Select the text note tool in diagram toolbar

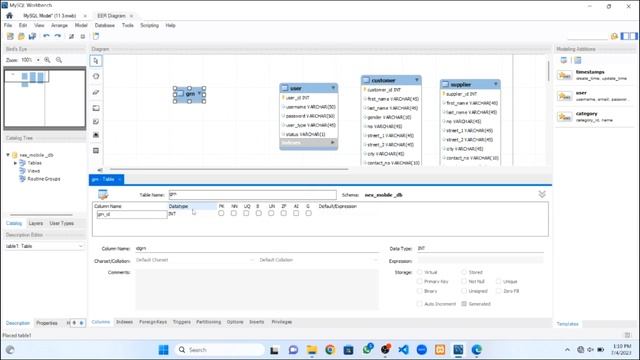coord(96,122)
